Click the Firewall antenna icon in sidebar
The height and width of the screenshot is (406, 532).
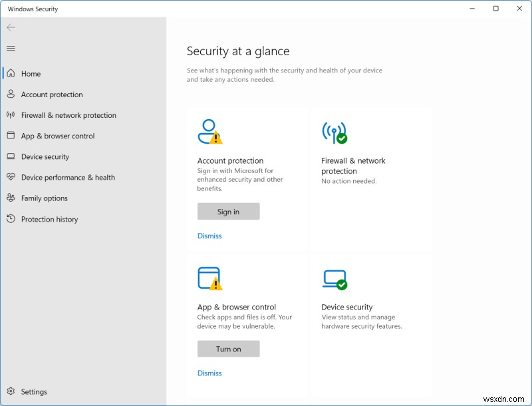tap(11, 114)
